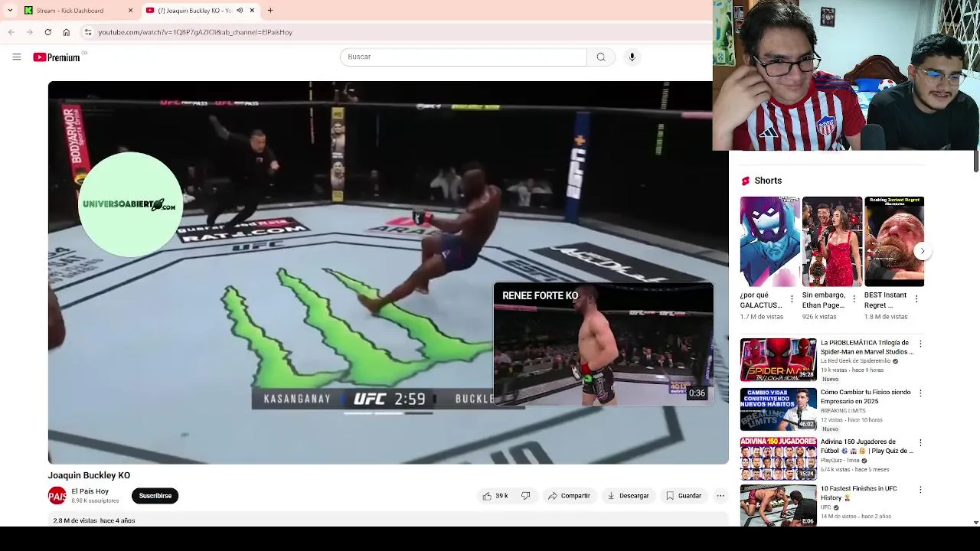Image resolution: width=980 pixels, height=551 pixels.
Task: Click the search magnifier button
Action: pos(601,57)
